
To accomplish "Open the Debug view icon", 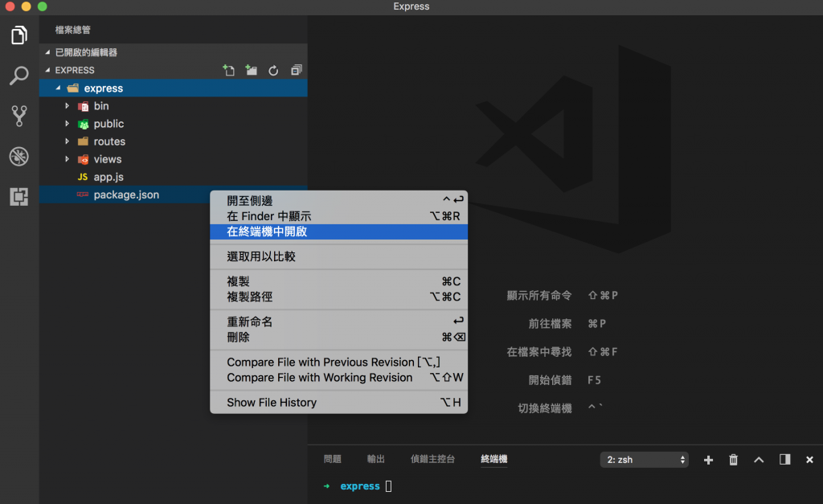I will (x=19, y=157).
